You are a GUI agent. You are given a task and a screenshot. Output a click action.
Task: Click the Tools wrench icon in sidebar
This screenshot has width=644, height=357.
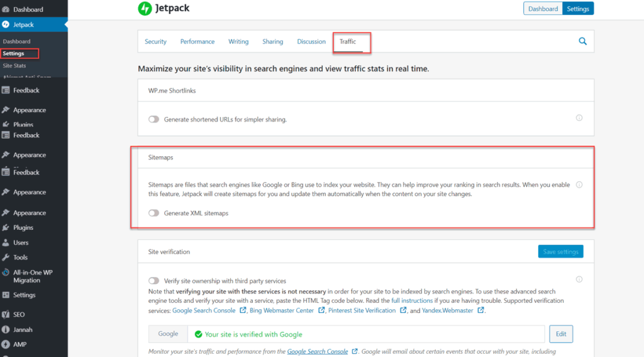(6, 258)
